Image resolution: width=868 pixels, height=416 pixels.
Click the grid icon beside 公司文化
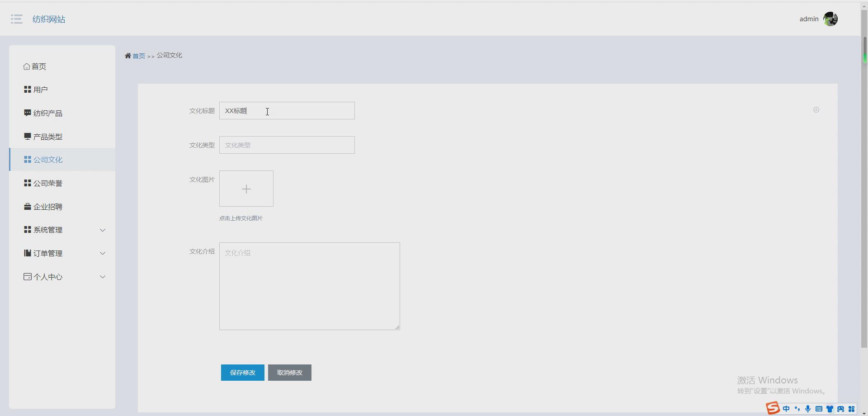pyautogui.click(x=28, y=160)
